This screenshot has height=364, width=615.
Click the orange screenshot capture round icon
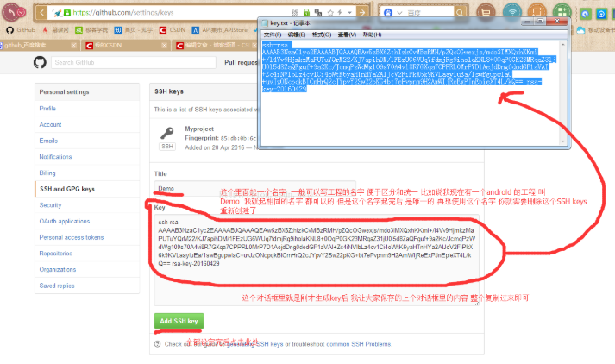tap(537, 12)
